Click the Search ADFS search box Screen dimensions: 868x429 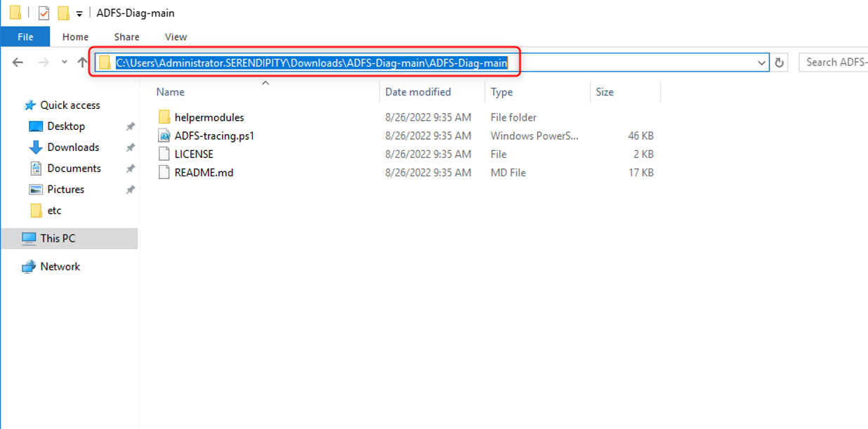834,62
